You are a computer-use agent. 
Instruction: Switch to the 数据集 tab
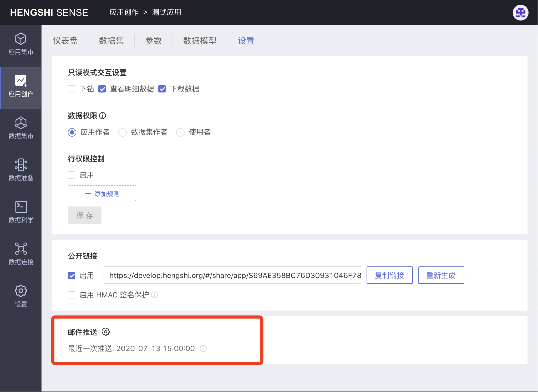coord(111,41)
